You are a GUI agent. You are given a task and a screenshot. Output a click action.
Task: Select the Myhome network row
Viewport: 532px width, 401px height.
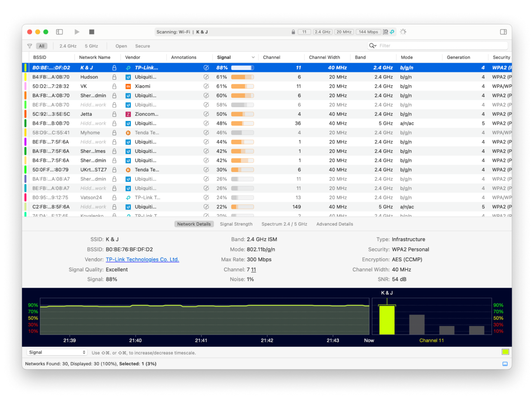(x=267, y=133)
